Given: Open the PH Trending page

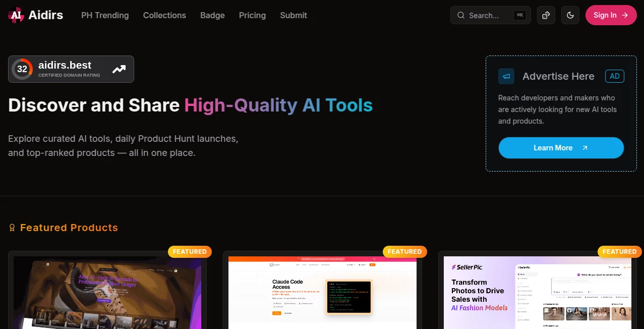Looking at the screenshot, I should (104, 16).
